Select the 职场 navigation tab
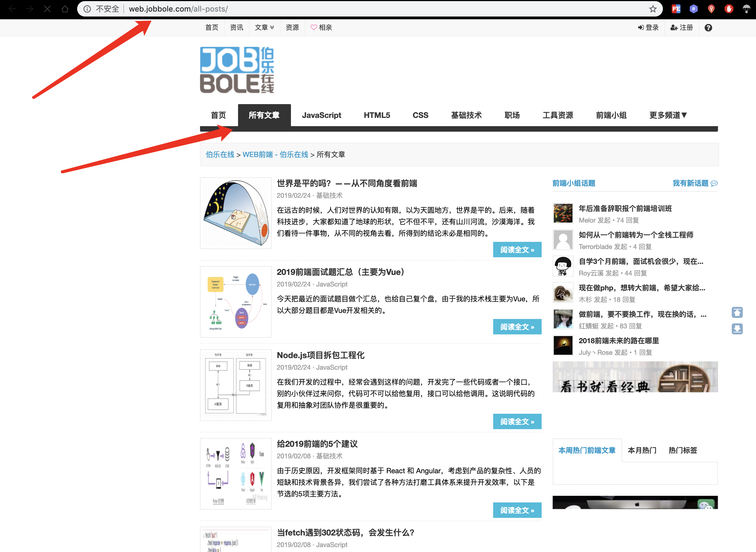The width and height of the screenshot is (756, 552). click(x=512, y=115)
